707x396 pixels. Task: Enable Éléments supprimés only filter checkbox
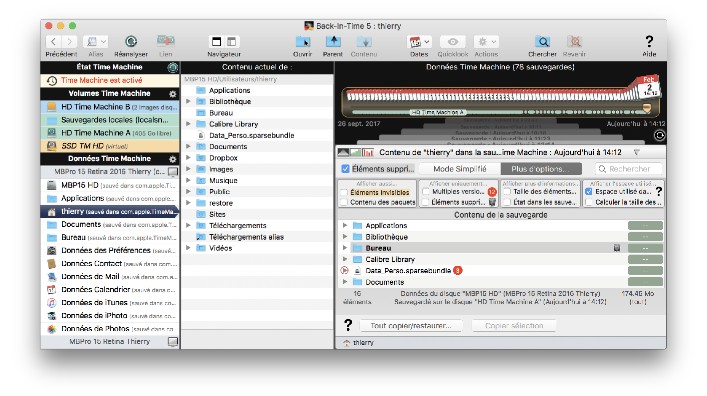coord(426,203)
